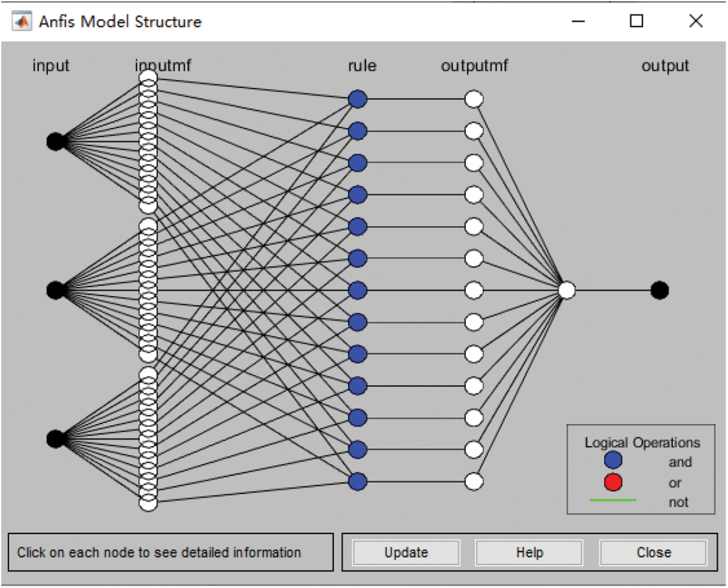
Task: Select the middle input node
Action: click(56, 290)
